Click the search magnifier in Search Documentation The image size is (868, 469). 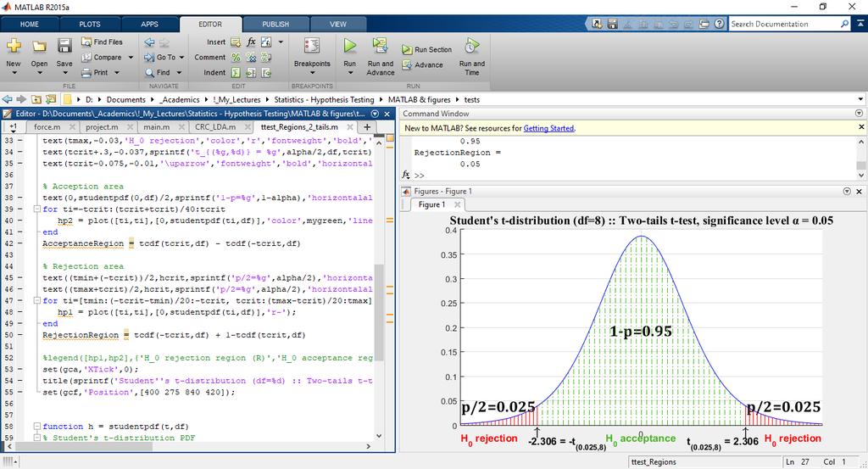pyautogui.click(x=844, y=24)
